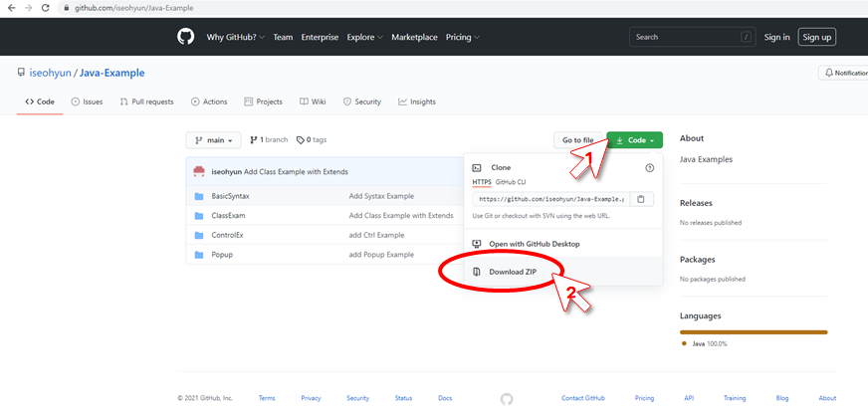Choose Open with GitHub Desktop
This screenshot has height=410, width=868.
pyautogui.click(x=562, y=244)
